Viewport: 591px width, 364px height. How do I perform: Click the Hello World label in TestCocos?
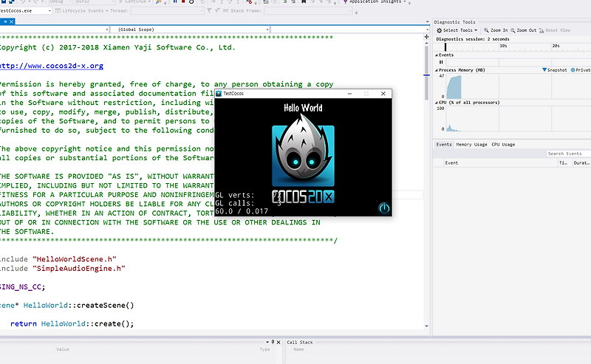pyautogui.click(x=303, y=108)
